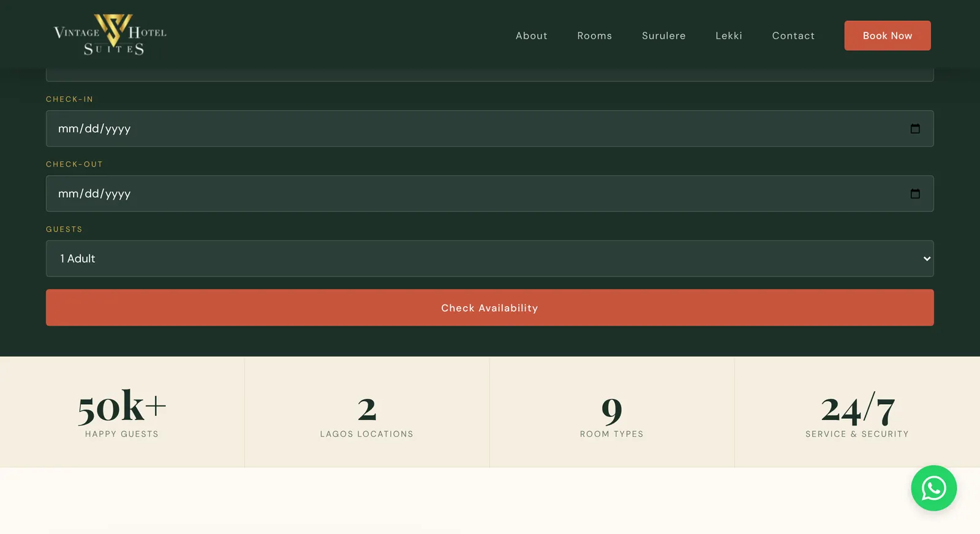This screenshot has height=534, width=980.
Task: Open the Rooms navigation link
Action: [x=595, y=36]
